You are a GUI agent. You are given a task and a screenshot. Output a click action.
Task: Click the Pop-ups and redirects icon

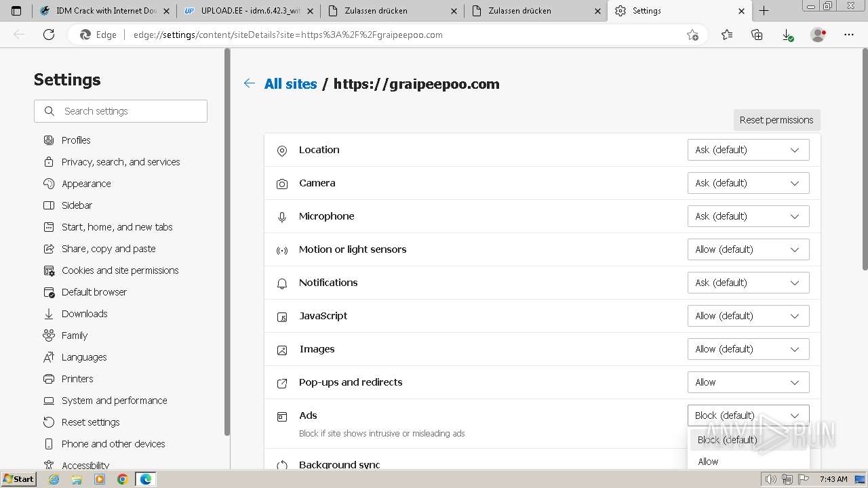point(282,383)
